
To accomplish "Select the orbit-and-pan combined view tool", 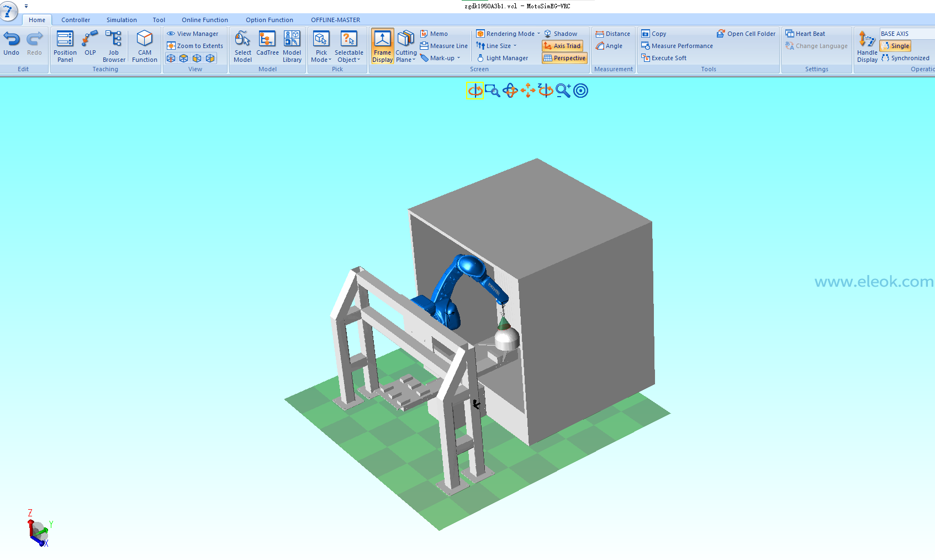I will (510, 91).
